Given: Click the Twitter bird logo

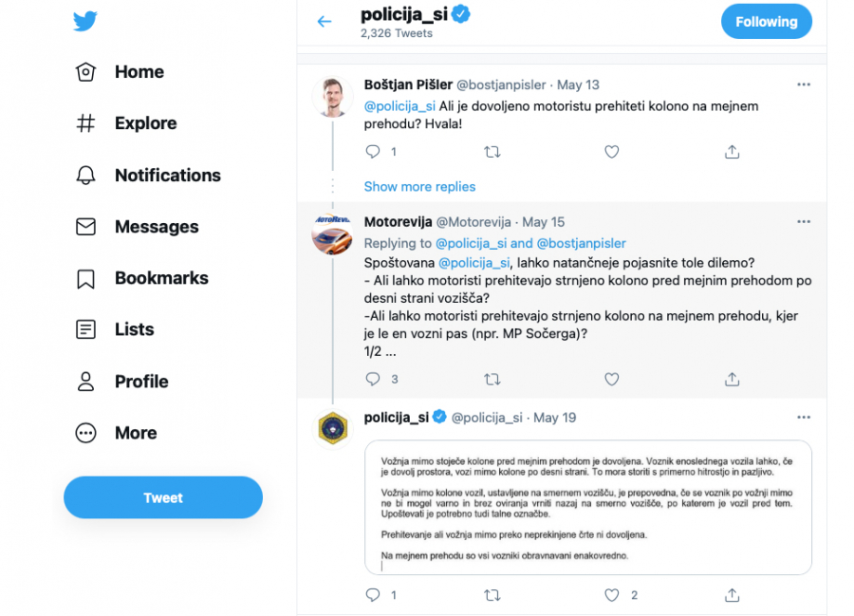Looking at the screenshot, I should [85, 21].
